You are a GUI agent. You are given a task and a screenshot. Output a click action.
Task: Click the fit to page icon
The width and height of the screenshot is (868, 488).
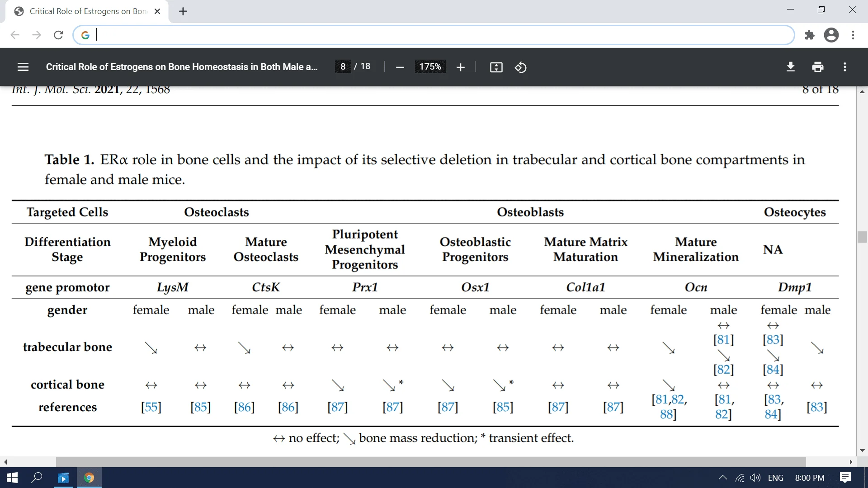click(x=496, y=67)
